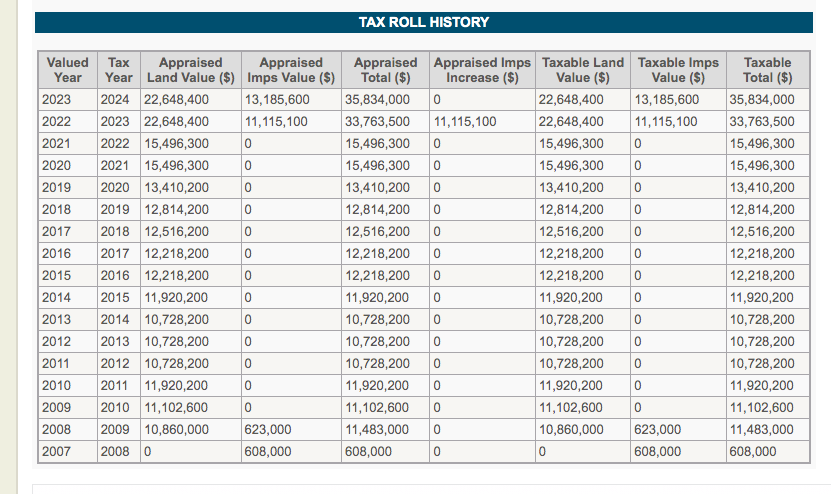The width and height of the screenshot is (831, 494).
Task: Click appraised land value 10,860,000
Action: (191, 430)
